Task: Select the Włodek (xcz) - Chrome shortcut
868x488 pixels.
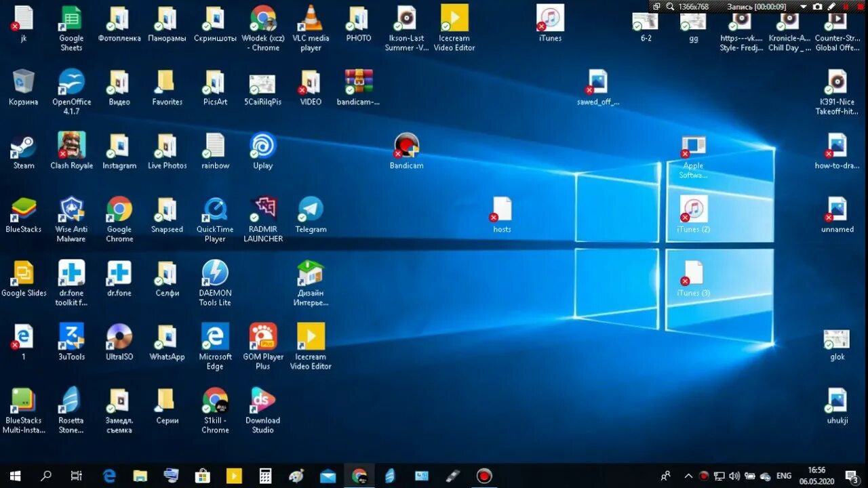Action: pyautogui.click(x=262, y=28)
